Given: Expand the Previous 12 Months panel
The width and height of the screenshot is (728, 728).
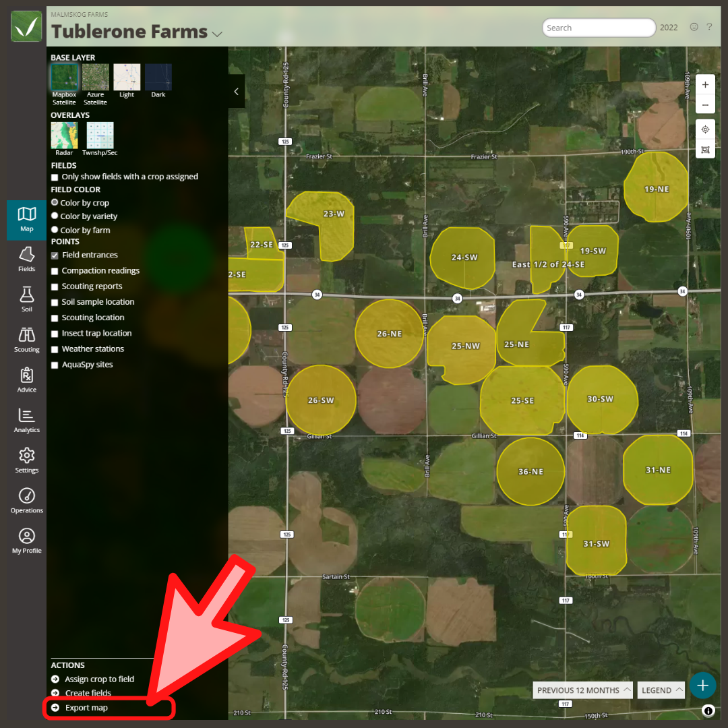Looking at the screenshot, I should pos(582,690).
